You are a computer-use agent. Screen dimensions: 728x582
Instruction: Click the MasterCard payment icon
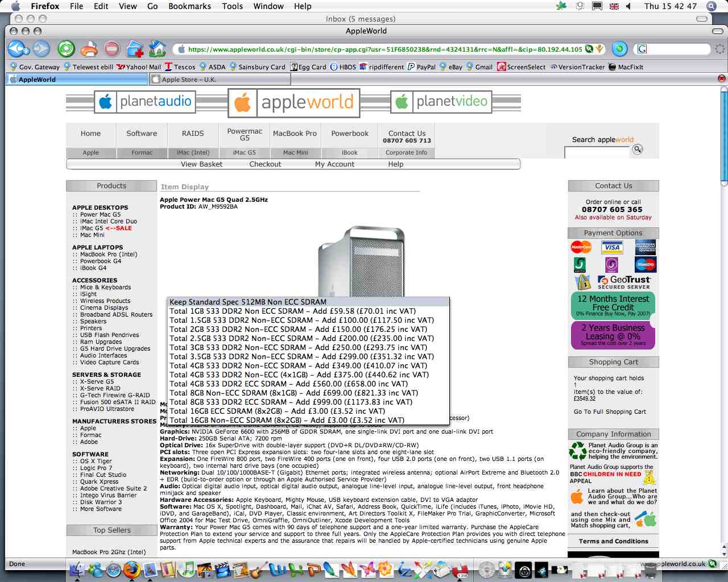coord(581,247)
